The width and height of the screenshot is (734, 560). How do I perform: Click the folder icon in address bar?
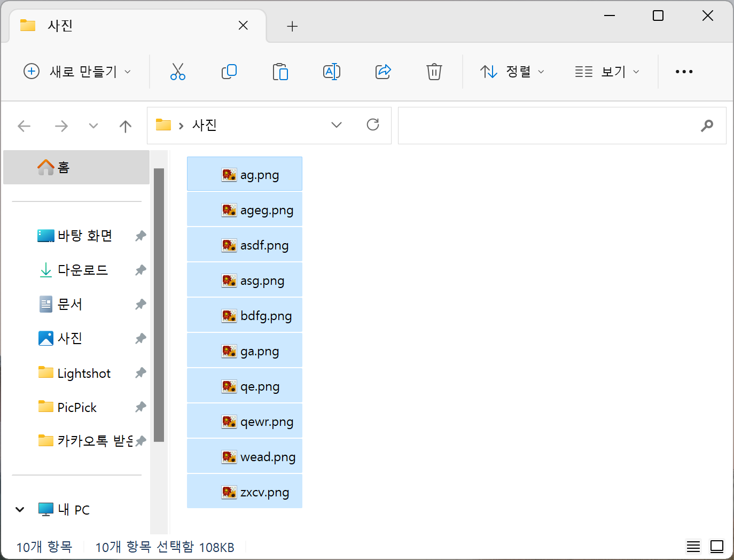163,125
